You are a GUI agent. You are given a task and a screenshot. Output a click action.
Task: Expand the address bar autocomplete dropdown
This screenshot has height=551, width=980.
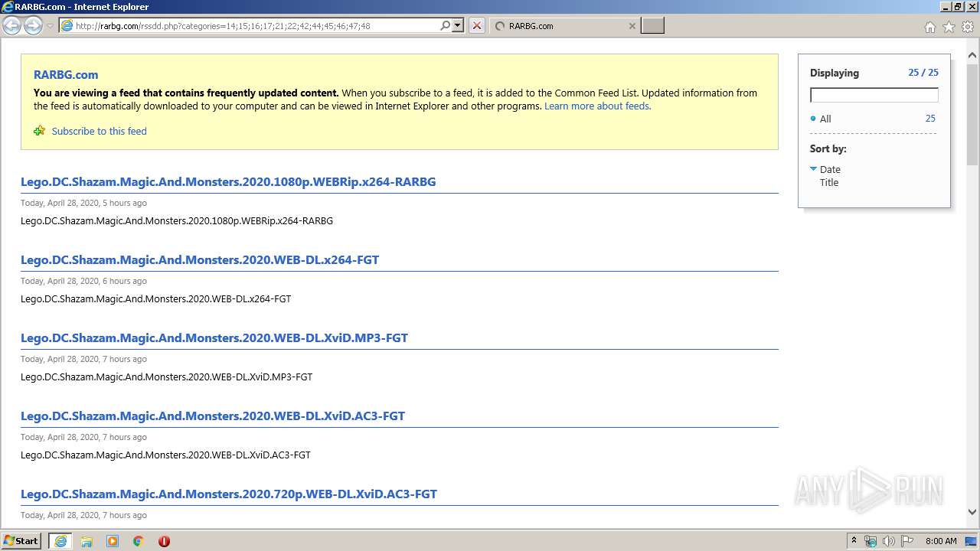(x=458, y=26)
